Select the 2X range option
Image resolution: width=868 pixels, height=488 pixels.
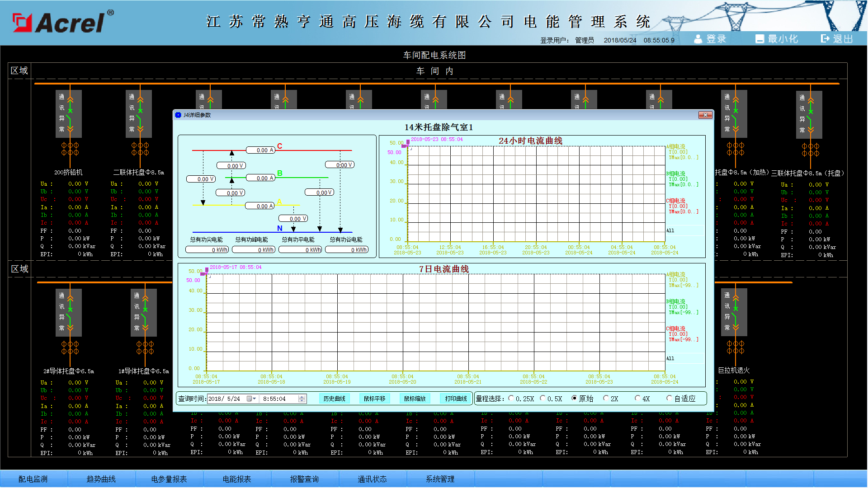606,399
